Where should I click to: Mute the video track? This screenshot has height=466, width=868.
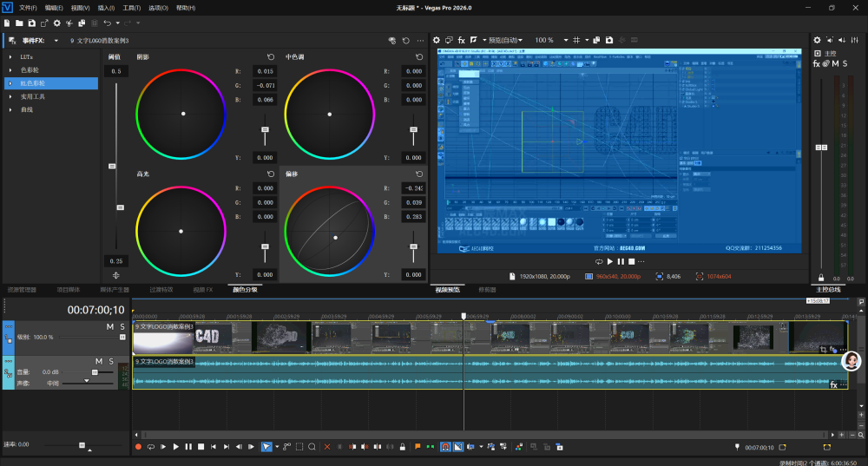click(x=109, y=327)
